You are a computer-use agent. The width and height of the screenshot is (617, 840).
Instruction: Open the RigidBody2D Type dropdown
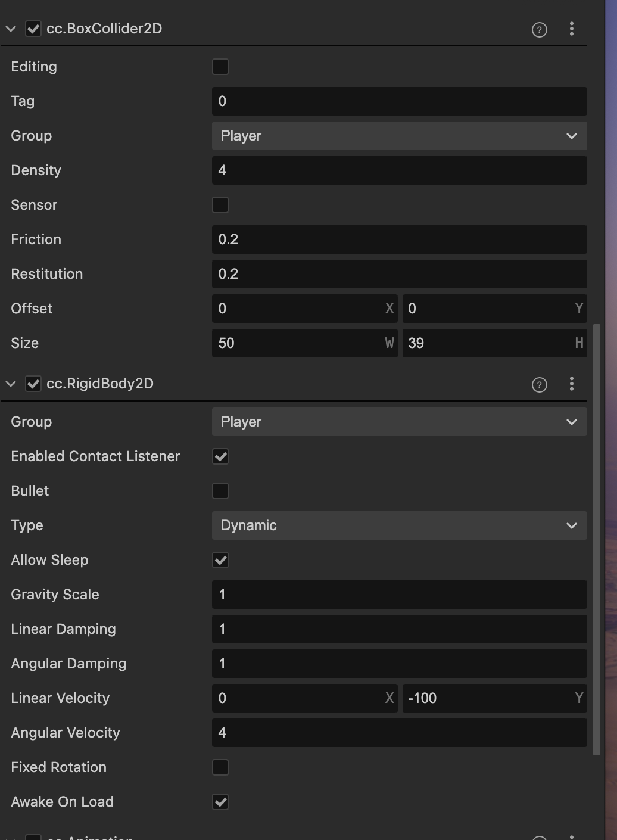pyautogui.click(x=399, y=525)
